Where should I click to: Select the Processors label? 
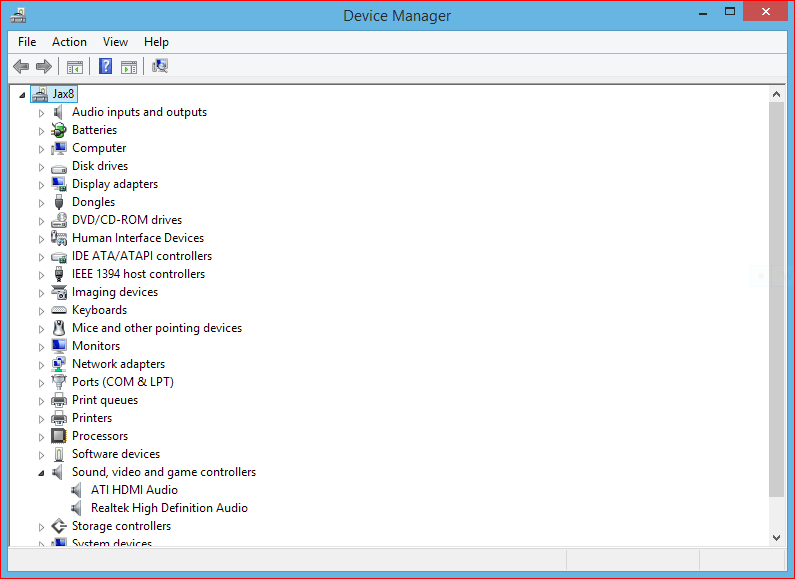pos(100,436)
